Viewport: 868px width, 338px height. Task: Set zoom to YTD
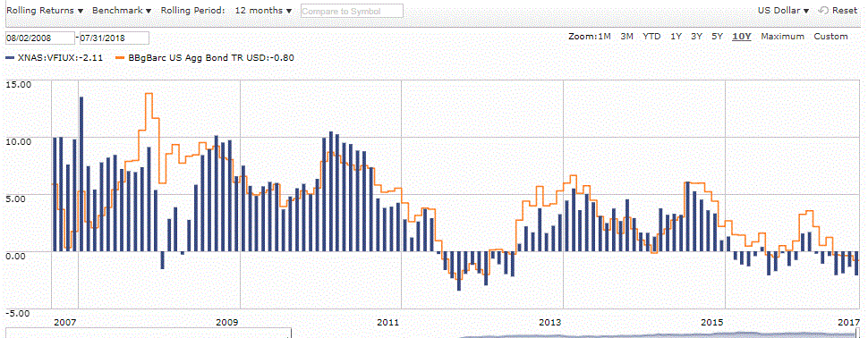(x=651, y=37)
